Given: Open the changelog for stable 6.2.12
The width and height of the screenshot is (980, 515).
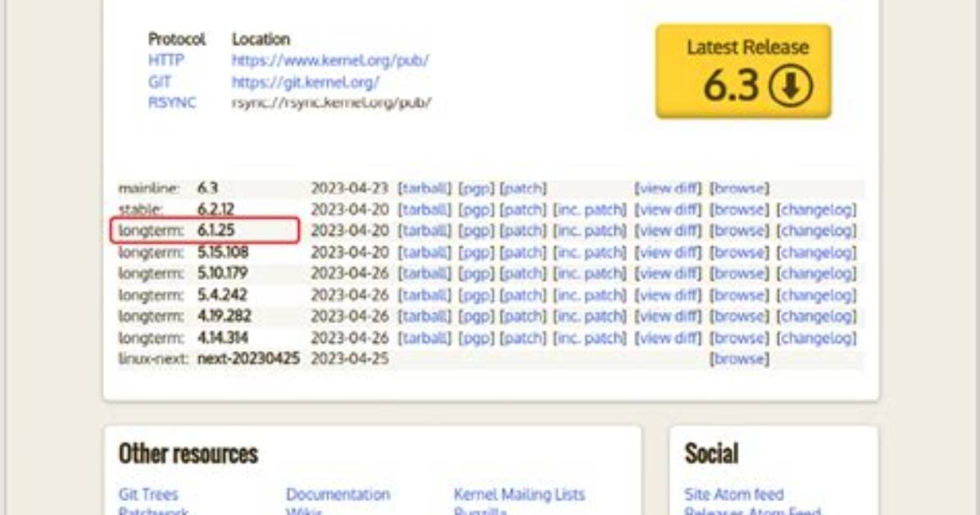Looking at the screenshot, I should tap(816, 209).
